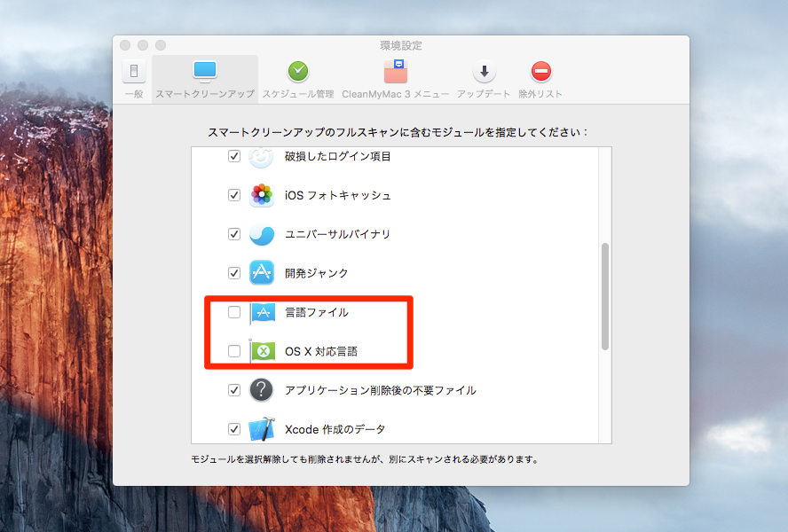The image size is (788, 532).
Task: Enable the OS X 対応言語 checkbox
Action: (234, 350)
